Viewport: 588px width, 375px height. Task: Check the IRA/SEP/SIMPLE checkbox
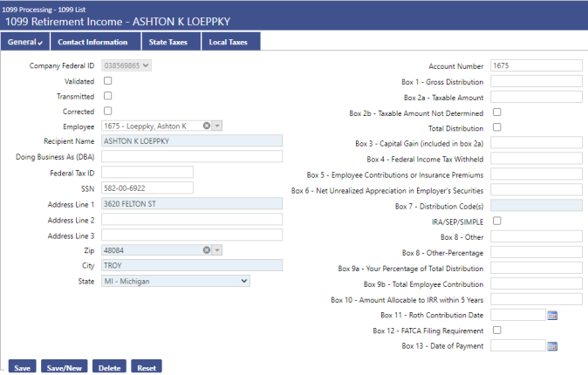[496, 221]
